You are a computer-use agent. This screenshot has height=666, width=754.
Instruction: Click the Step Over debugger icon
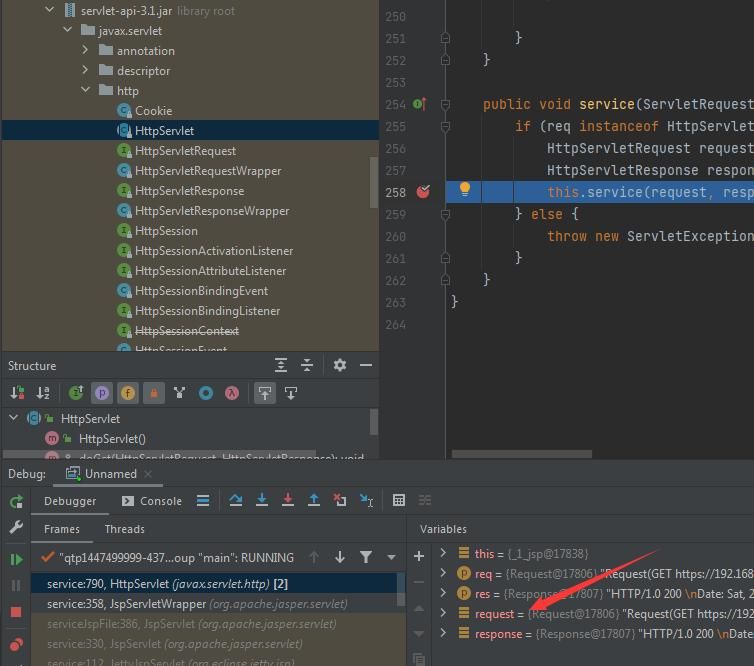point(236,501)
